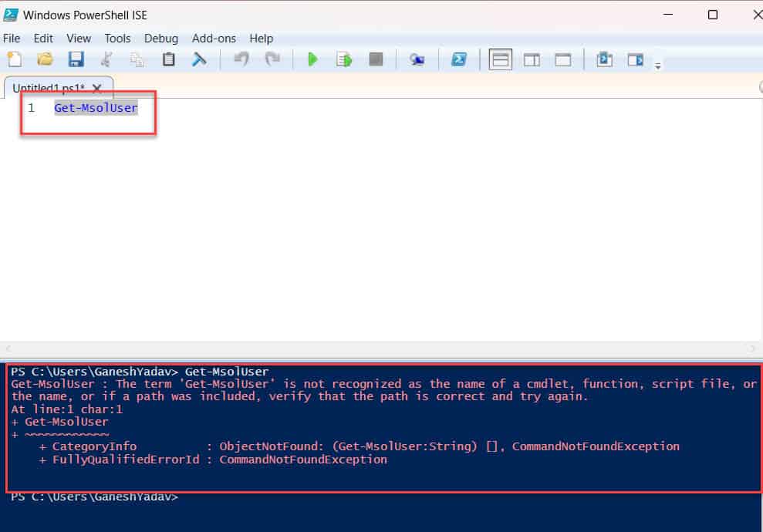Run Selection icon in toolbar

click(x=344, y=60)
